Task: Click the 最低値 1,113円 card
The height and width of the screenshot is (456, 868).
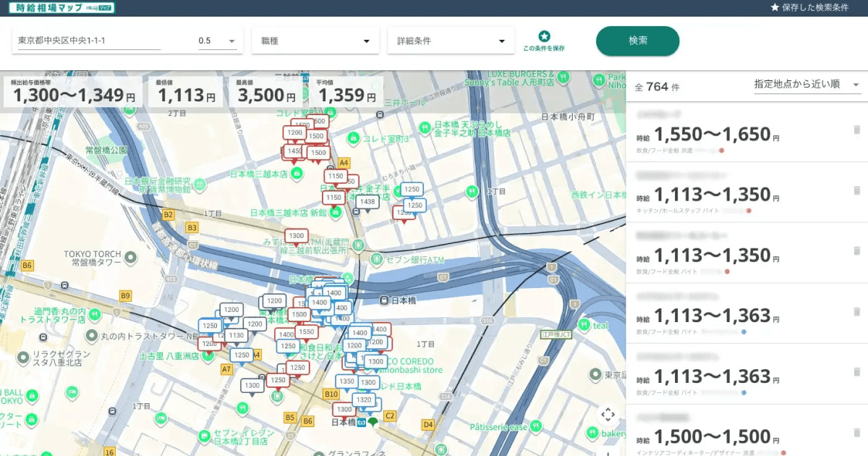Action: [x=187, y=92]
